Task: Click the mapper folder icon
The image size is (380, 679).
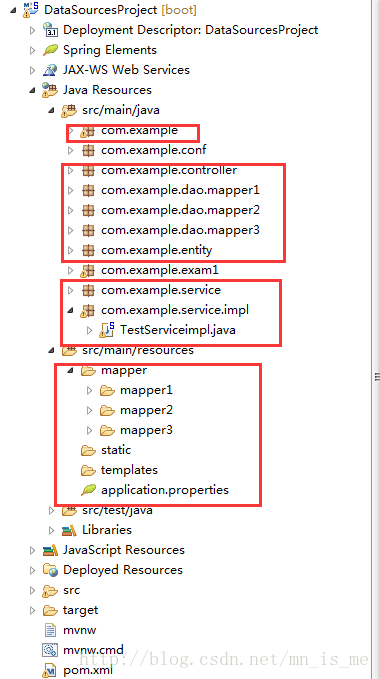Action: [x=88, y=371]
